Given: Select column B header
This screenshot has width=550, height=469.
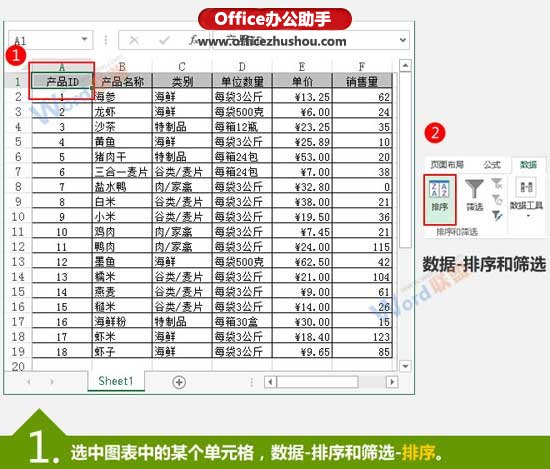Looking at the screenshot, I should click(122, 67).
